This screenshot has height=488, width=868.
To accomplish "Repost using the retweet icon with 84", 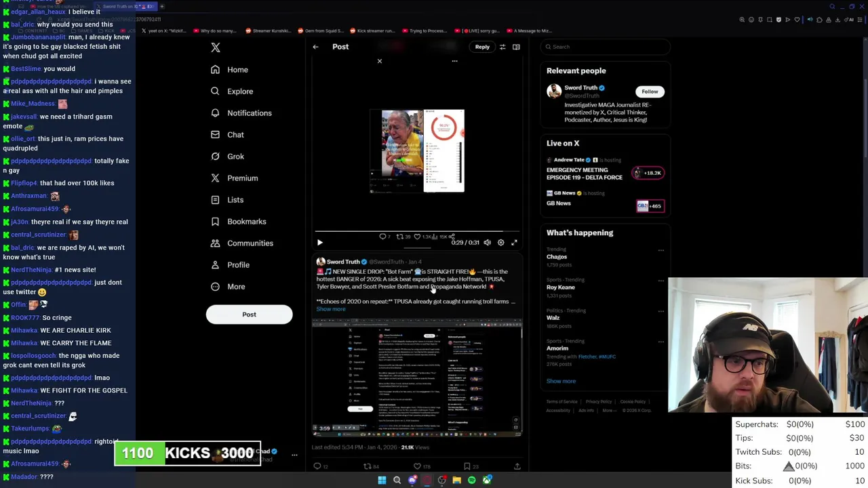I will (x=368, y=466).
